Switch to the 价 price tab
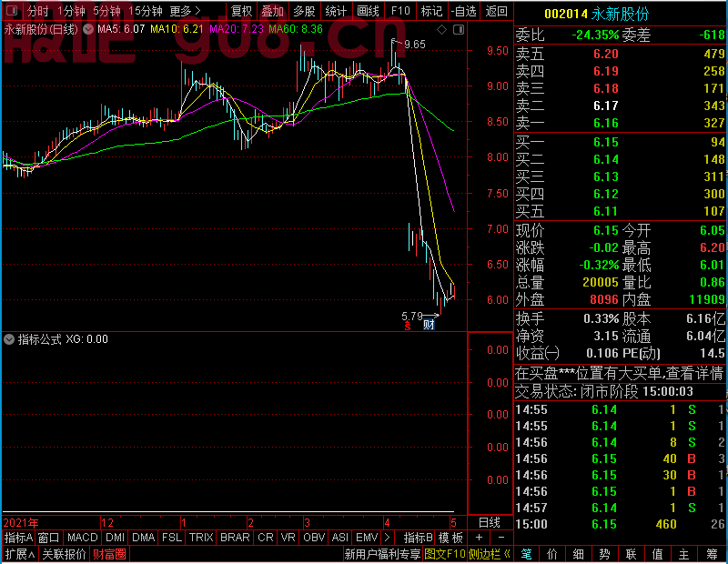The width and height of the screenshot is (728, 564). coord(552,554)
